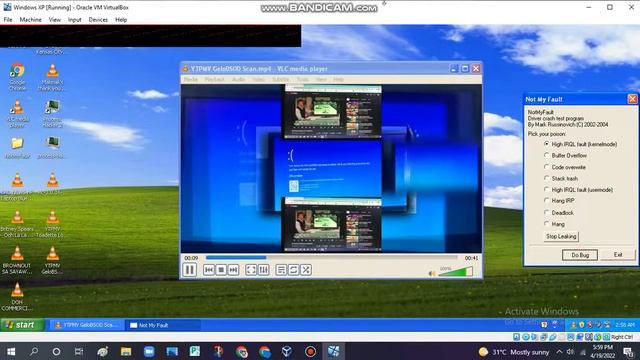Switch to Not My Fault taskbar item

(162, 325)
